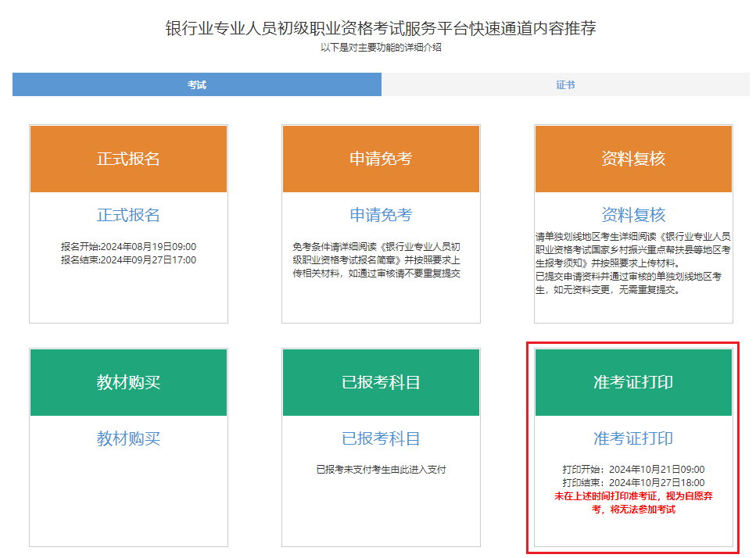Screen dimensions: 756x558
Task: Click the green 教材购买 card header
Action: [x=128, y=382]
